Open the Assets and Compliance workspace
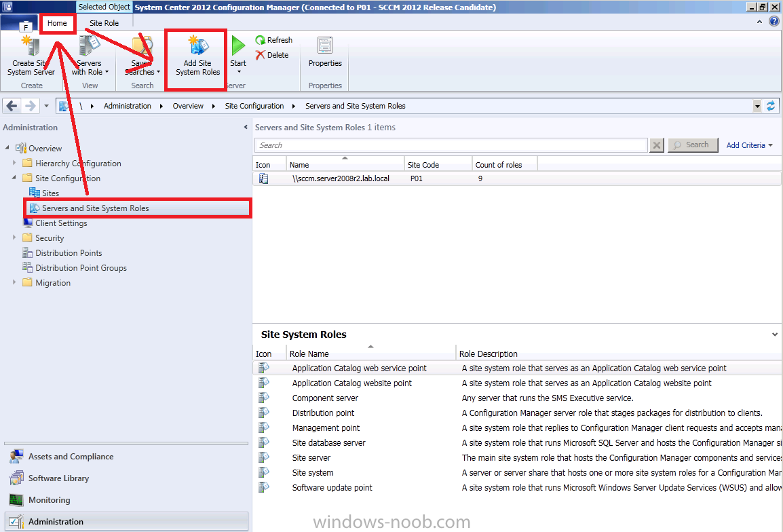Viewport: 783px width, 532px height. pyautogui.click(x=126, y=457)
